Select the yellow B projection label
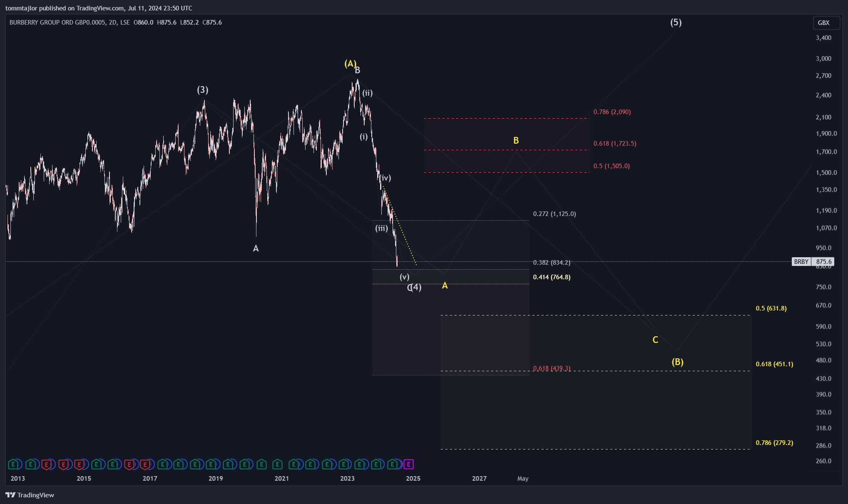Screen dimensions: 848x504 pyautogui.click(x=516, y=140)
